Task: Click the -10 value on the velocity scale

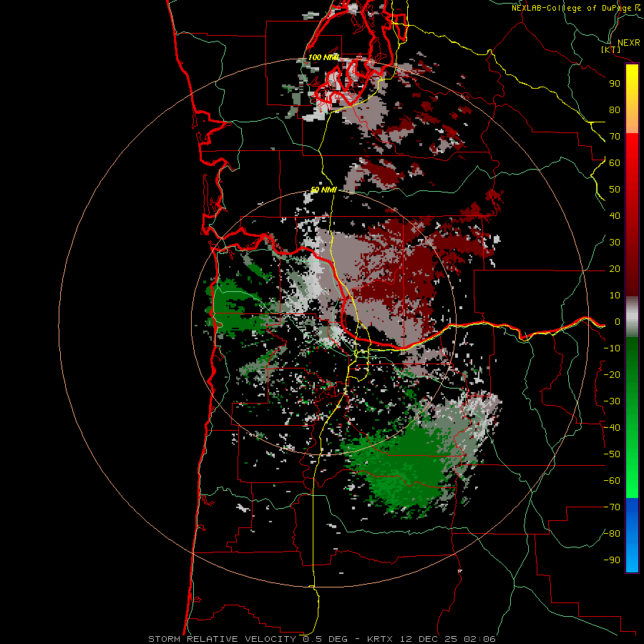Action: point(612,348)
